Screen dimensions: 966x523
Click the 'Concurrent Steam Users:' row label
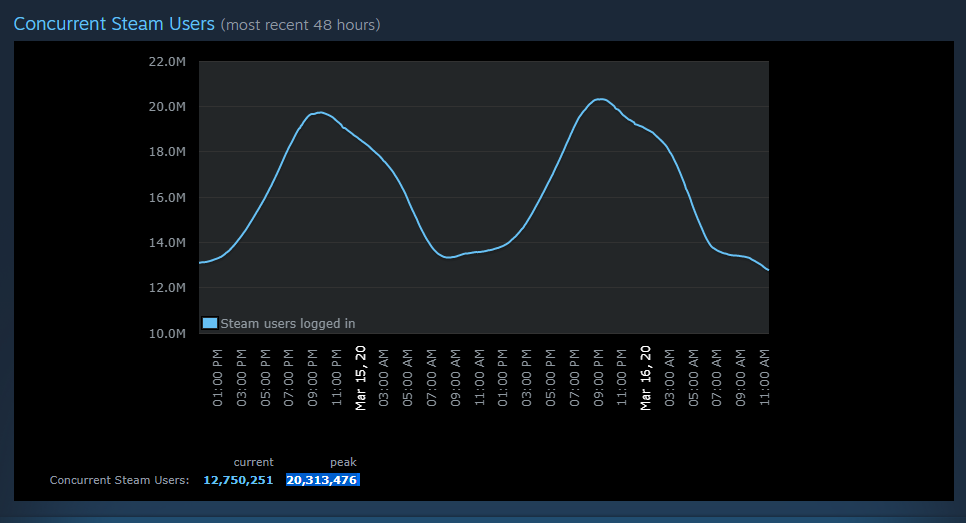[120, 480]
